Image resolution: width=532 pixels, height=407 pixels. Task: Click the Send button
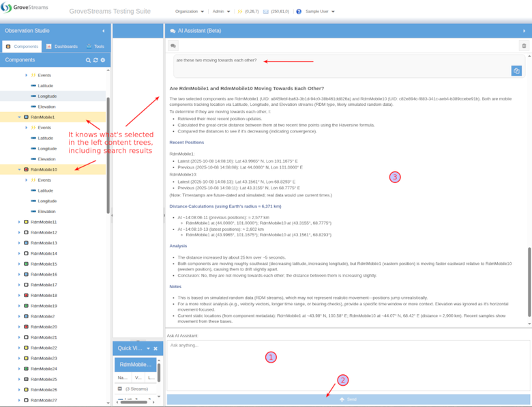pyautogui.click(x=348, y=399)
